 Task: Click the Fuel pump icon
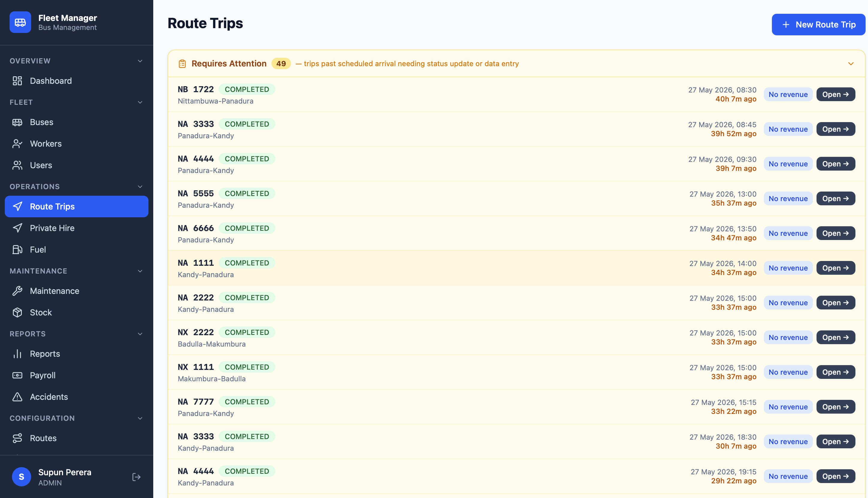pyautogui.click(x=17, y=250)
